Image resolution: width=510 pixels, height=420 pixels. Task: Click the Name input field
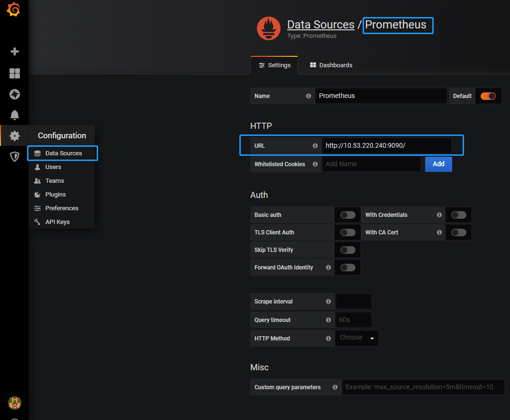point(381,96)
